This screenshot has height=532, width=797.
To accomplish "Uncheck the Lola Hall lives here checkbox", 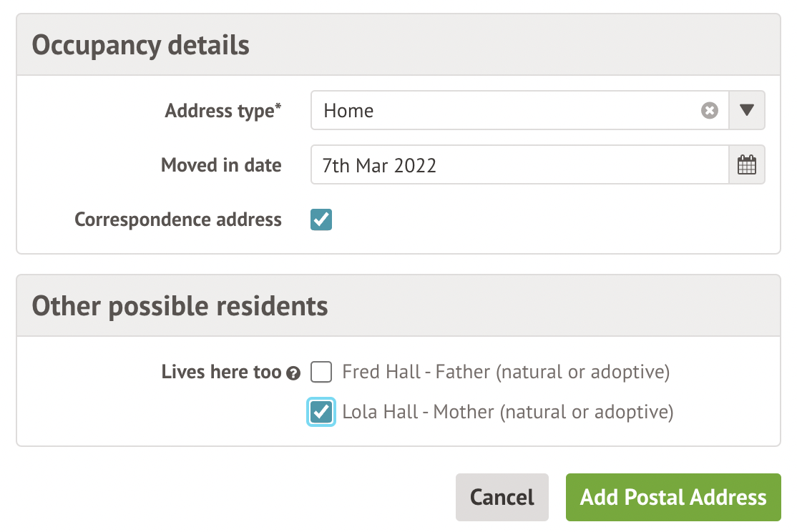I will click(x=321, y=412).
